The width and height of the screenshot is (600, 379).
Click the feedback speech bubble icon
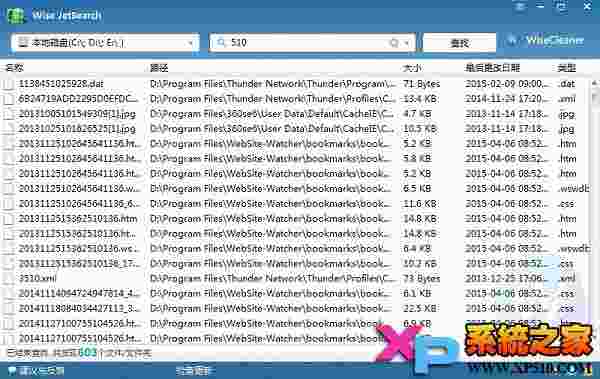coord(12,371)
